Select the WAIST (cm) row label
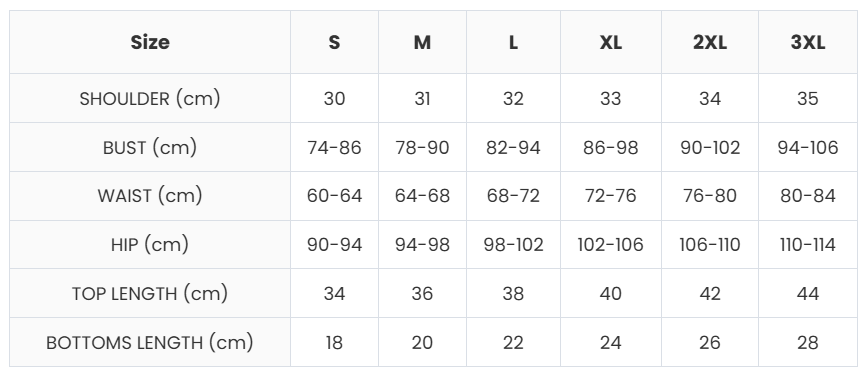Image resolution: width=867 pixels, height=376 pixels. pyautogui.click(x=150, y=196)
